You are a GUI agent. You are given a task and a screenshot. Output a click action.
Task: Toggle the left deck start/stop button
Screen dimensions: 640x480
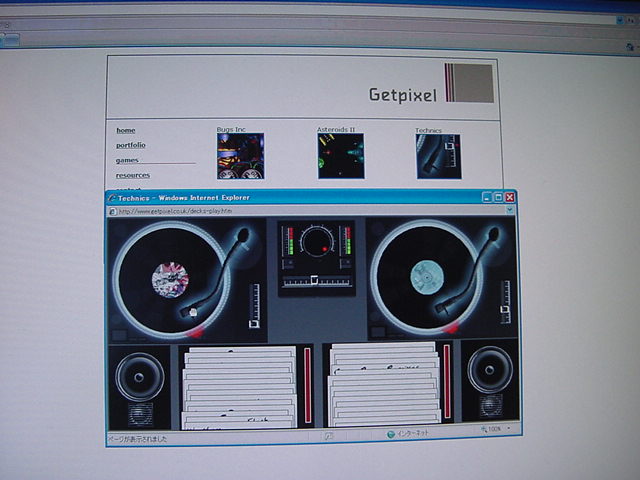119,335
